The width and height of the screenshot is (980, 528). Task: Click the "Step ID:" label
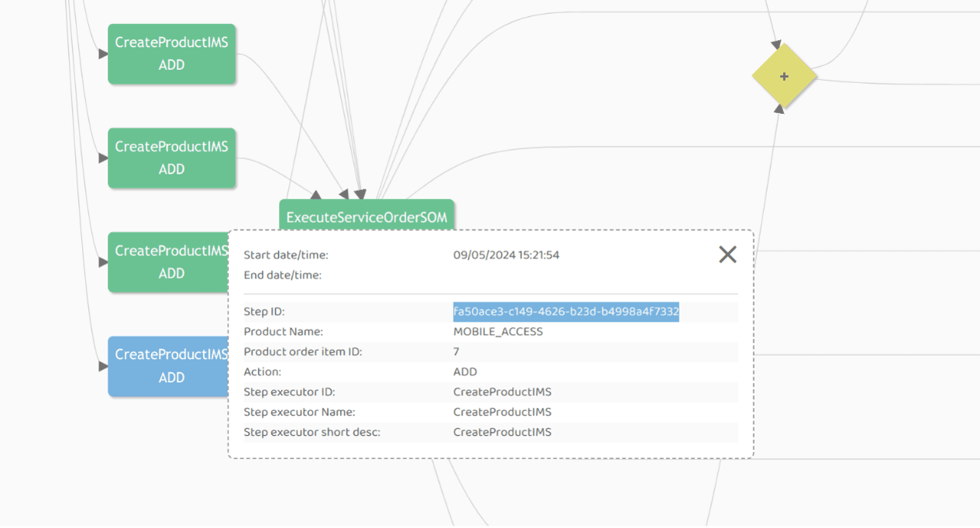coord(264,312)
